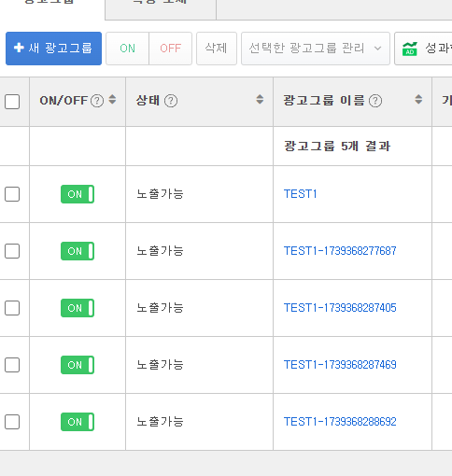
Task: Click the 광고그룹 이름 column header label
Action: pyautogui.click(x=324, y=101)
